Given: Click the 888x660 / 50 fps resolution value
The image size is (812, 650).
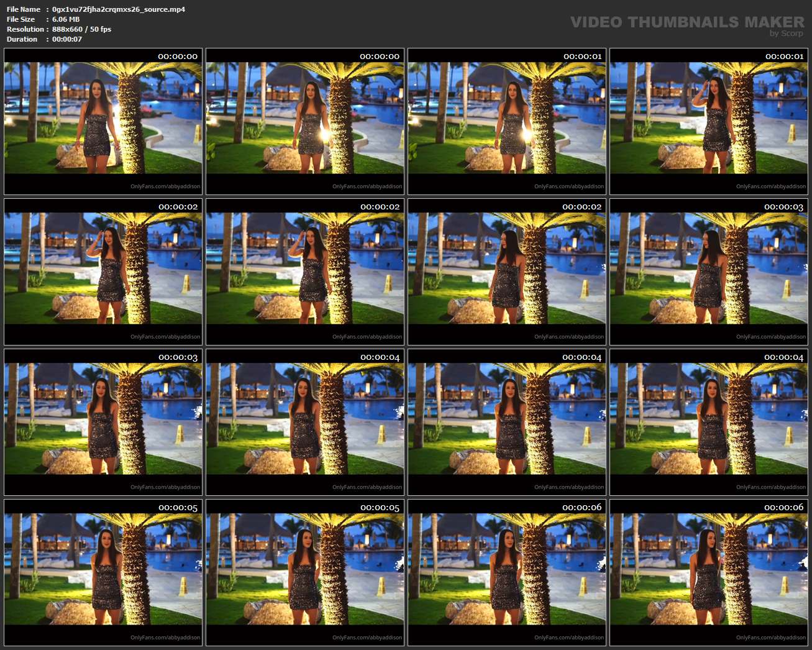Looking at the screenshot, I should point(81,29).
